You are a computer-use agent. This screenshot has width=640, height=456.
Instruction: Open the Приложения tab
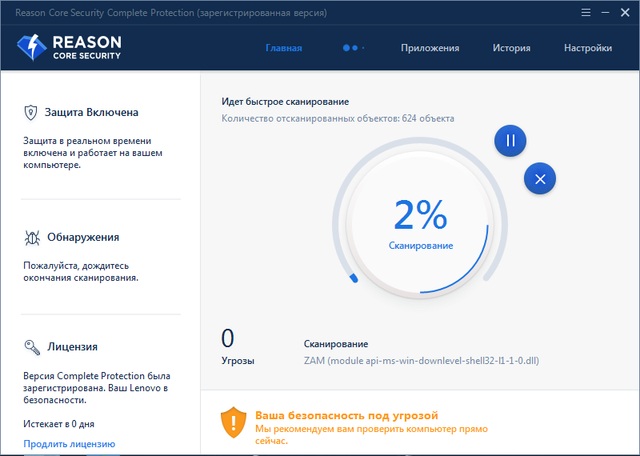430,48
